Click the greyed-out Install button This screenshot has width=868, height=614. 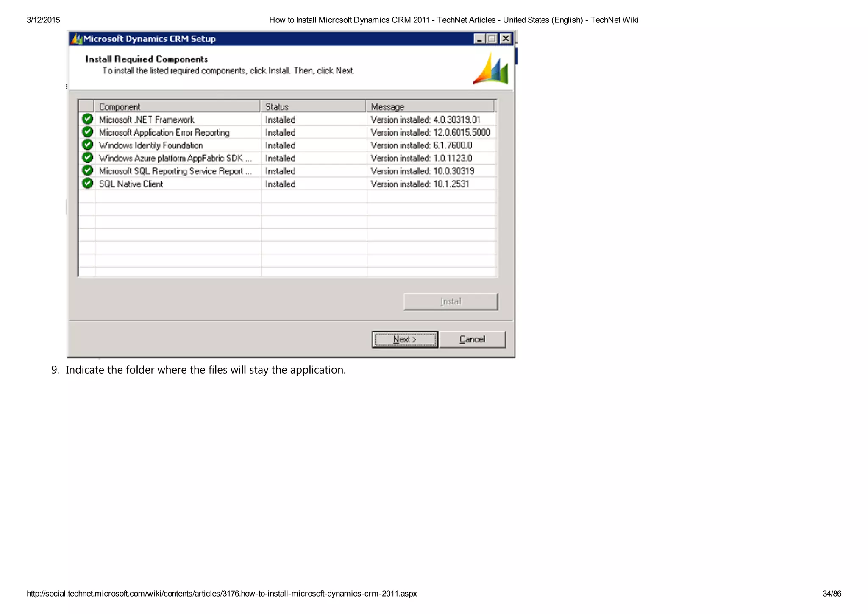tap(451, 301)
